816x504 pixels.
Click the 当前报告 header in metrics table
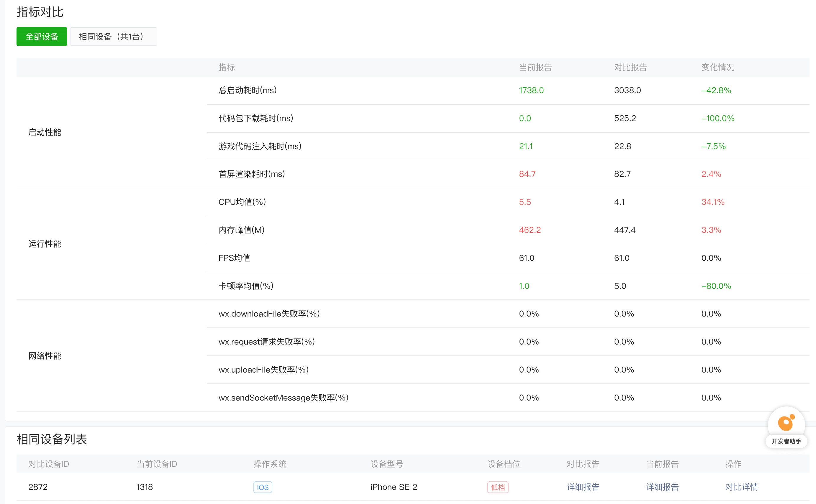click(x=535, y=67)
